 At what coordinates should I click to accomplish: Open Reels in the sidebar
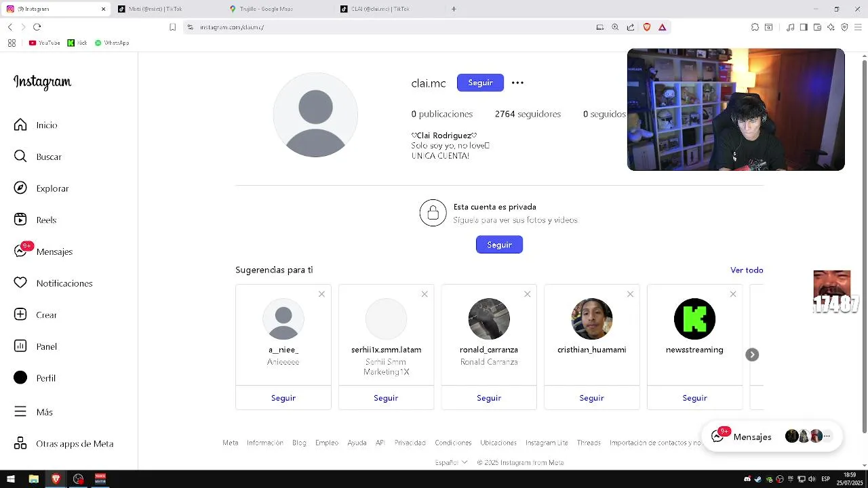(35, 220)
